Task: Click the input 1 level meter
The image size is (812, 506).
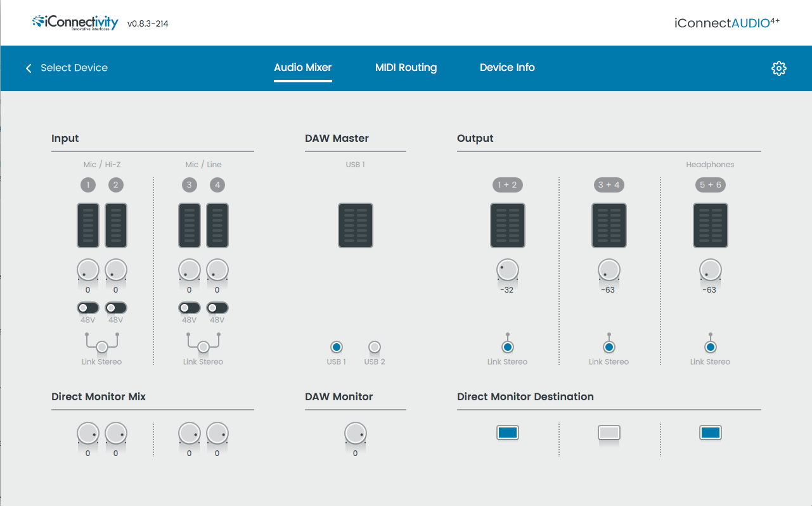Action: (x=88, y=225)
